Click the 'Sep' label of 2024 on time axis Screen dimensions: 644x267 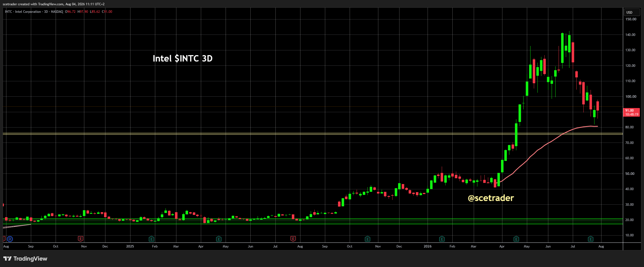31,246
